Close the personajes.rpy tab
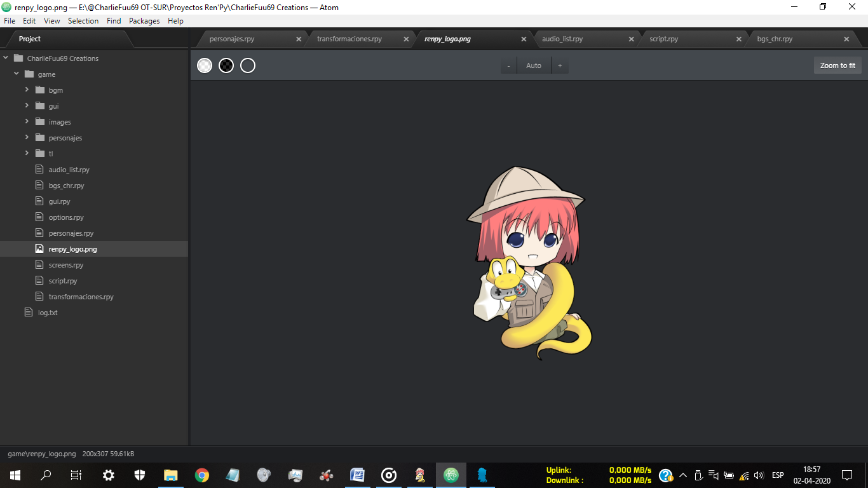Image resolution: width=868 pixels, height=488 pixels. [x=299, y=39]
